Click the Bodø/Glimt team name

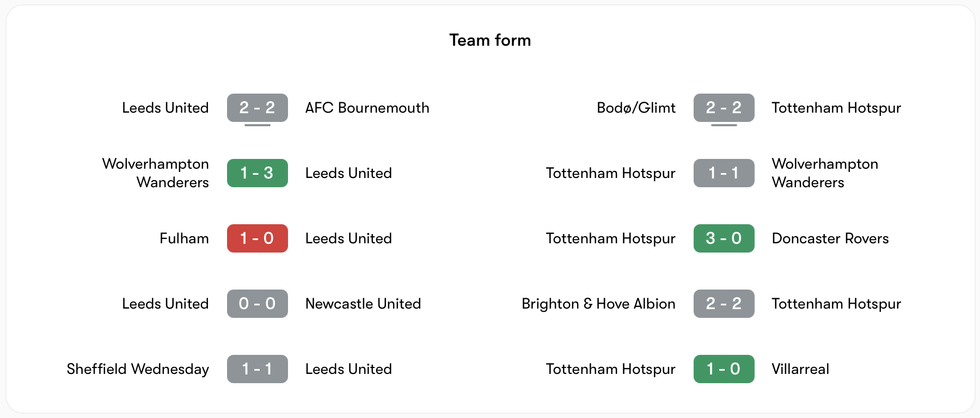tap(636, 108)
